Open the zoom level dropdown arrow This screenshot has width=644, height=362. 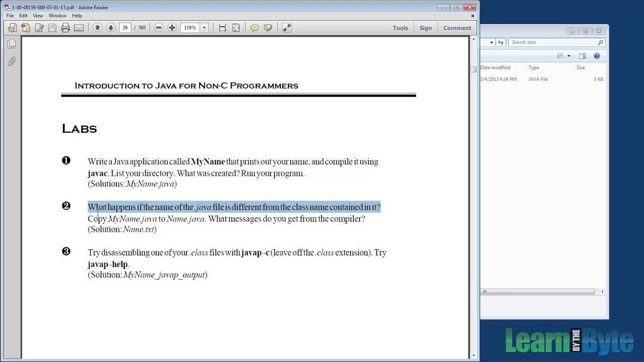coord(204,28)
